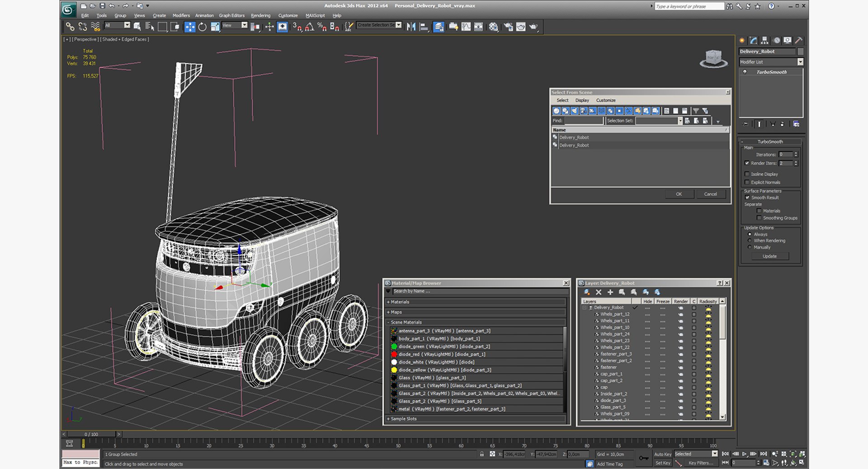Click Delete Layer X icon in Layer dialog
The height and width of the screenshot is (469, 868).
coord(599,292)
